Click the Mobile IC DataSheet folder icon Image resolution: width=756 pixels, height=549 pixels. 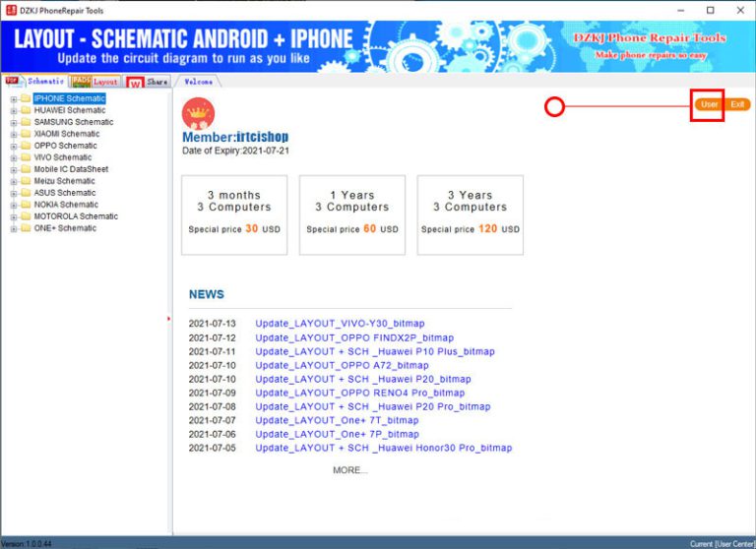26,169
